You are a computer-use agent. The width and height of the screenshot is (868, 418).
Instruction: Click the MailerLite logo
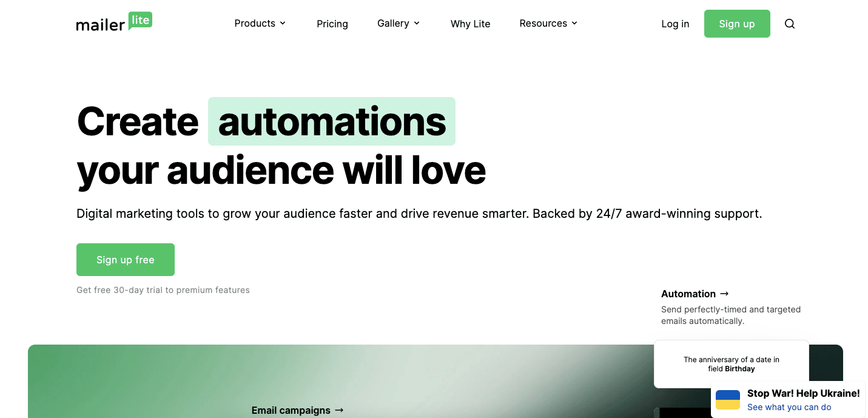click(113, 23)
